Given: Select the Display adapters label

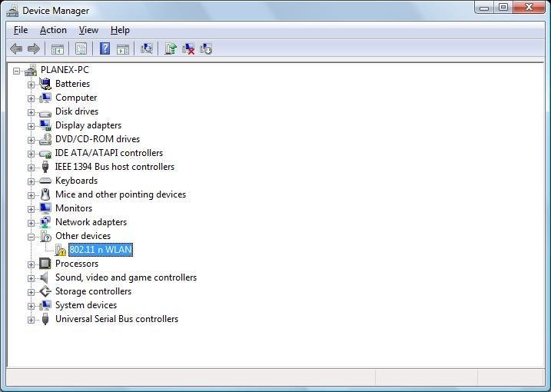Looking at the screenshot, I should coord(88,125).
